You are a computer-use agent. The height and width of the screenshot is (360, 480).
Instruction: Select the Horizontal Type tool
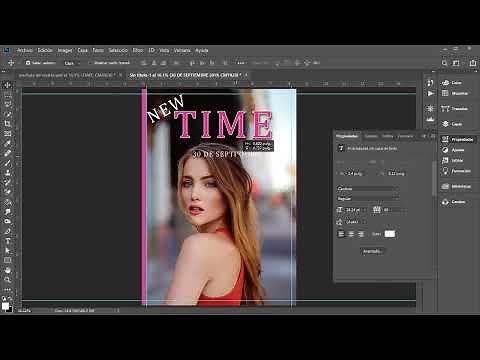point(7,240)
